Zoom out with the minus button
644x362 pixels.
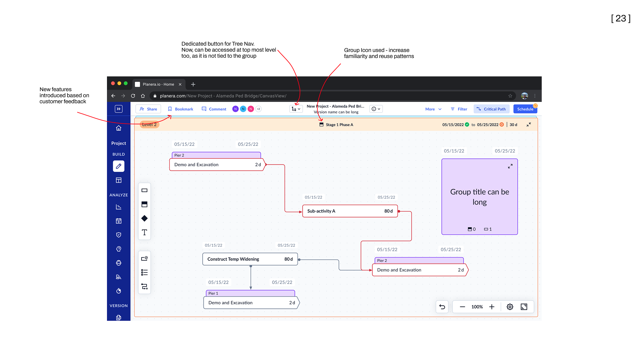[462, 307]
